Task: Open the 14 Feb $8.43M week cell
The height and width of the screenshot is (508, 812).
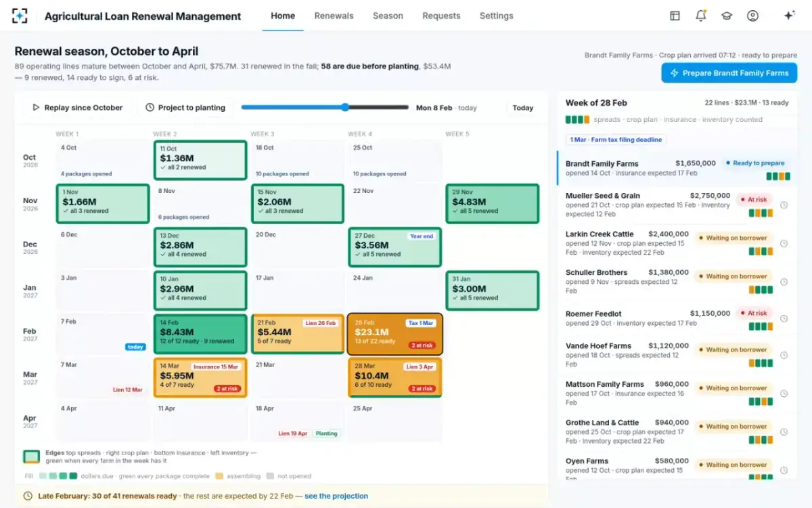Action: (200, 334)
